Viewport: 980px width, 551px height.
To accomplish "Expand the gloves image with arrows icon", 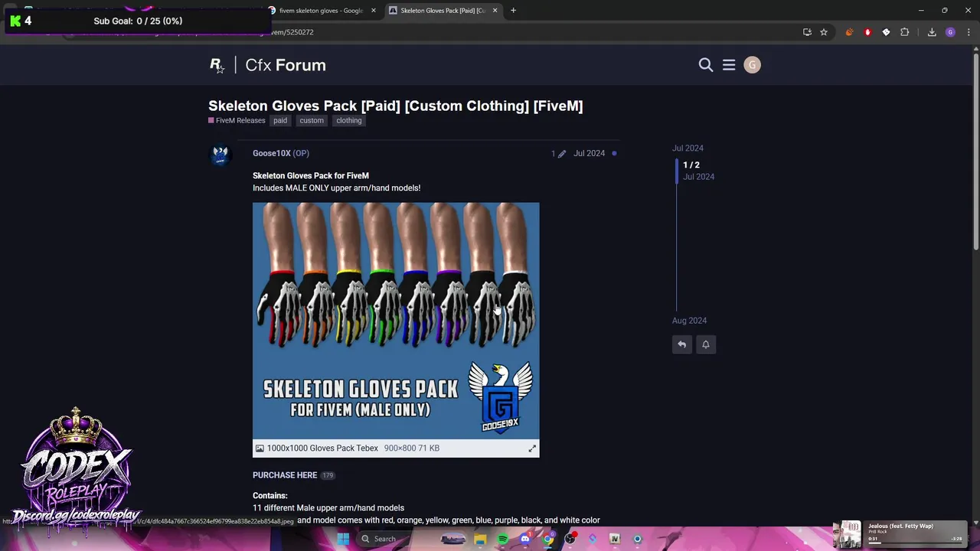I will tap(532, 448).
